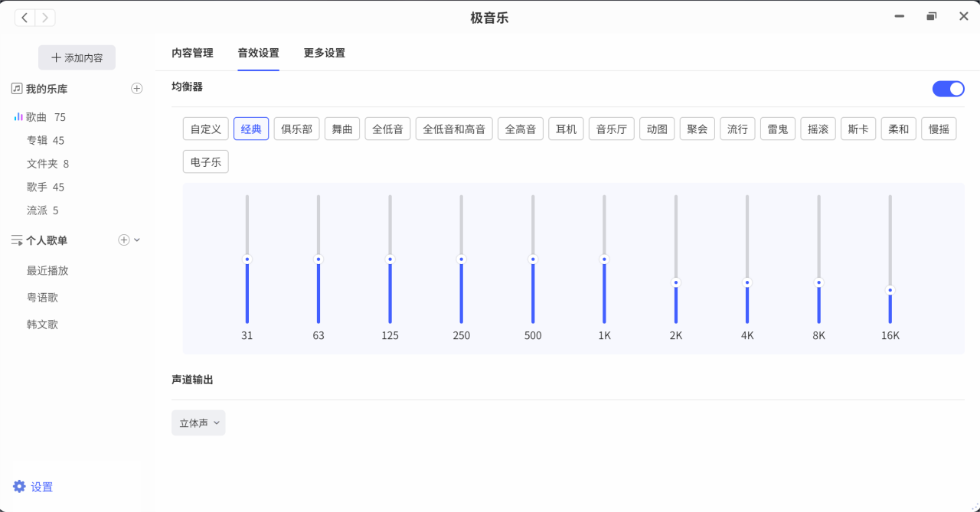Disable the 均衡器 equalizer switch
Image resolution: width=980 pixels, height=512 pixels.
click(948, 89)
